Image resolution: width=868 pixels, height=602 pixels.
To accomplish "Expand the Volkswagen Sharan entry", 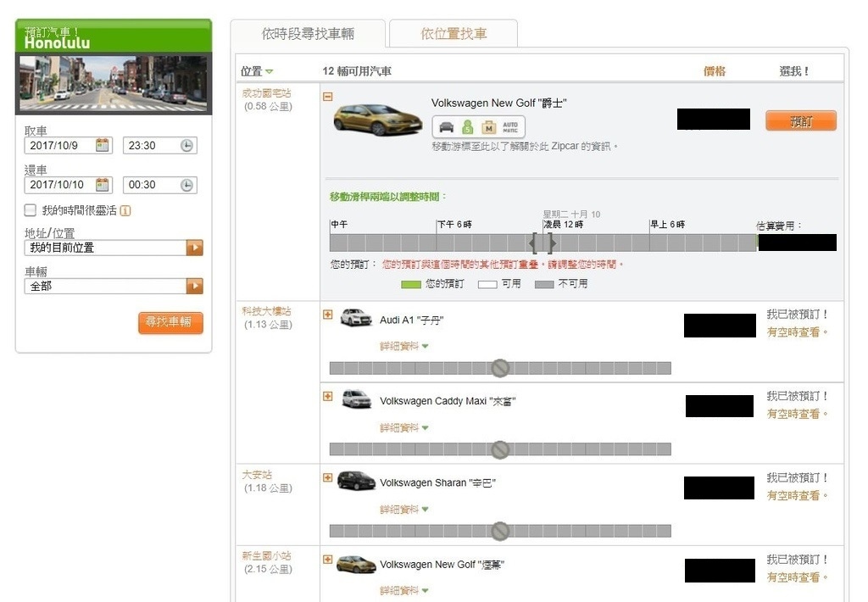I will click(328, 477).
